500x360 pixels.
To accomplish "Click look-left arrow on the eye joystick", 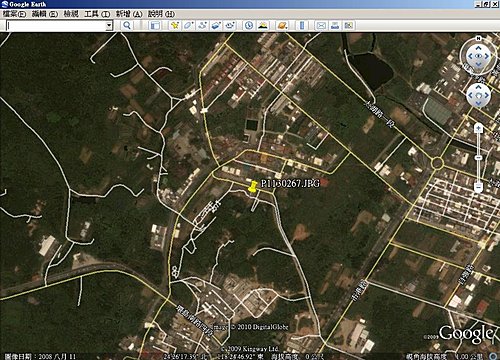I will tap(470, 56).
